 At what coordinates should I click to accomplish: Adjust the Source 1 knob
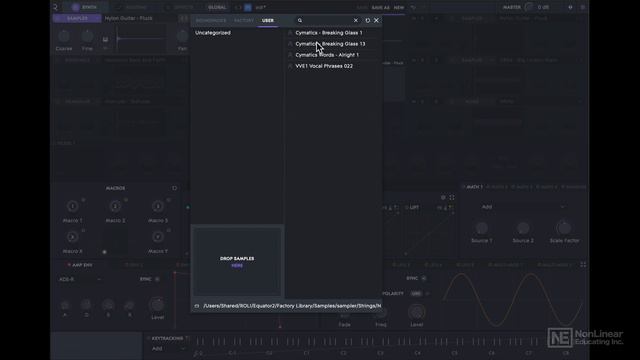pos(482,228)
